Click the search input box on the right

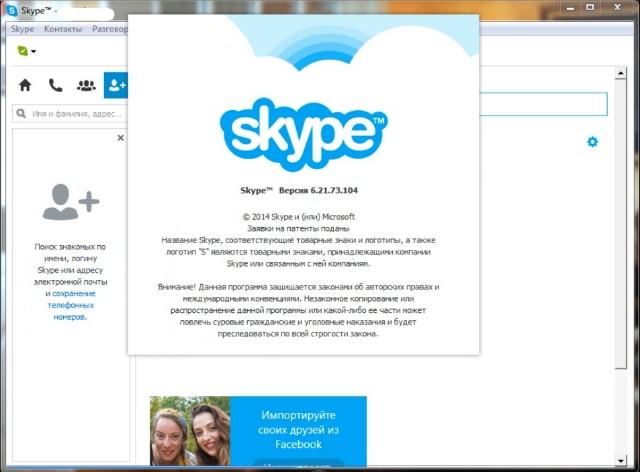[x=543, y=104]
